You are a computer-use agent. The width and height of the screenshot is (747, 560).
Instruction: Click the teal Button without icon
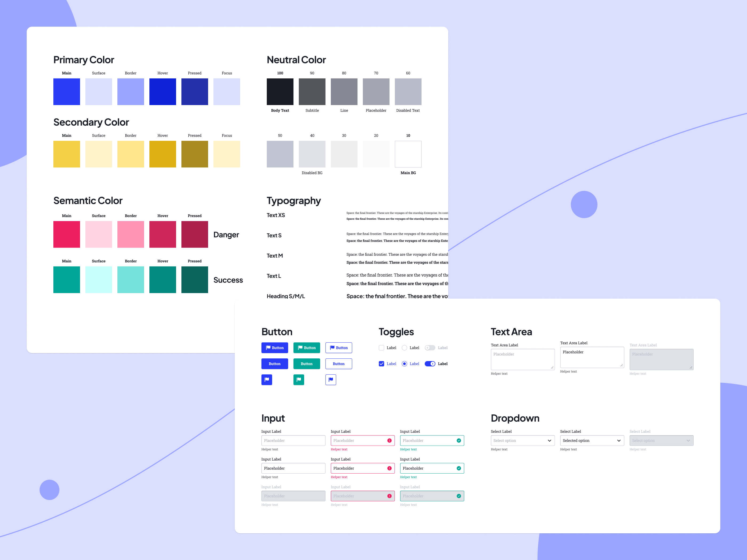(306, 363)
